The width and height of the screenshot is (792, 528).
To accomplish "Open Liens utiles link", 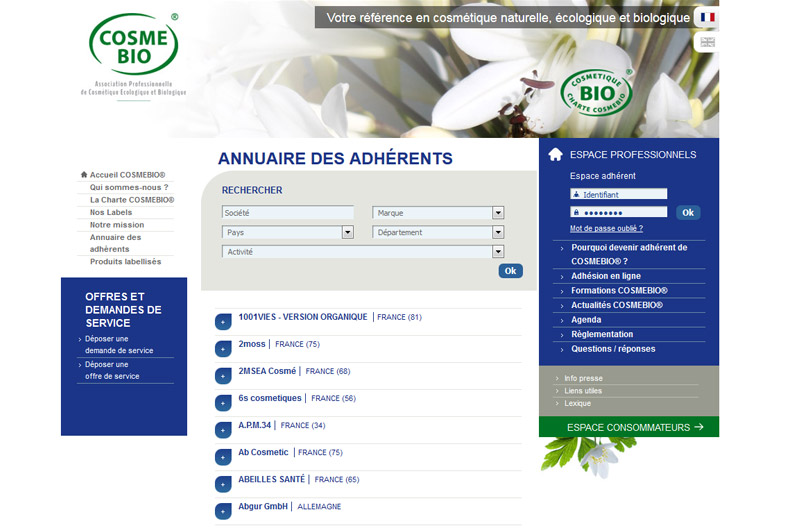I will pyautogui.click(x=583, y=391).
